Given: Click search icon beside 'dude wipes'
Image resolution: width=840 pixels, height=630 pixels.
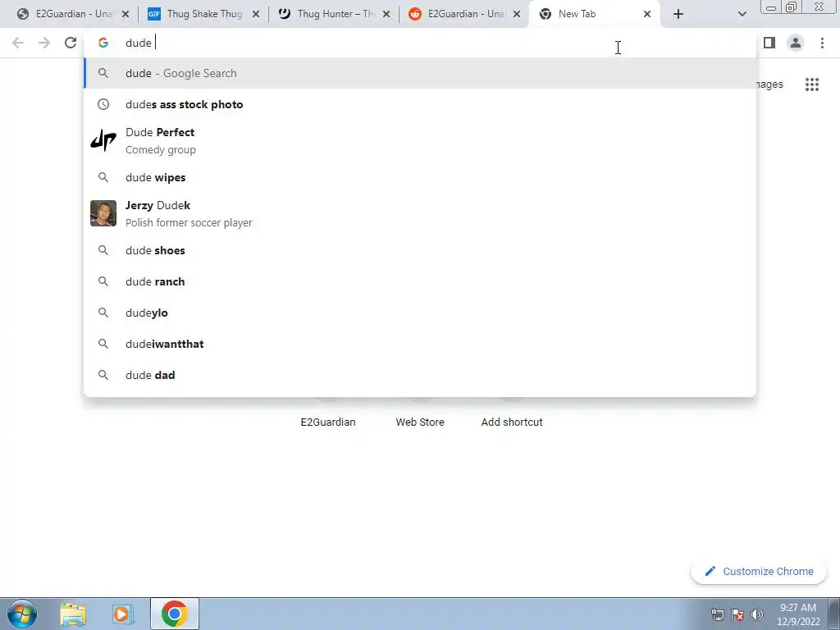Looking at the screenshot, I should (103, 177).
